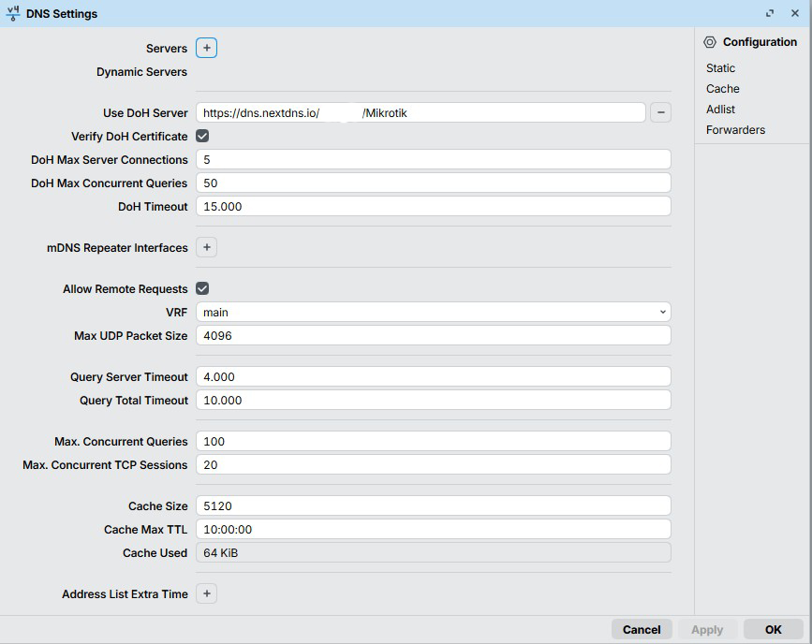This screenshot has height=644, width=812.
Task: Click the mDNS Repeater Interfaces label
Action: click(117, 248)
